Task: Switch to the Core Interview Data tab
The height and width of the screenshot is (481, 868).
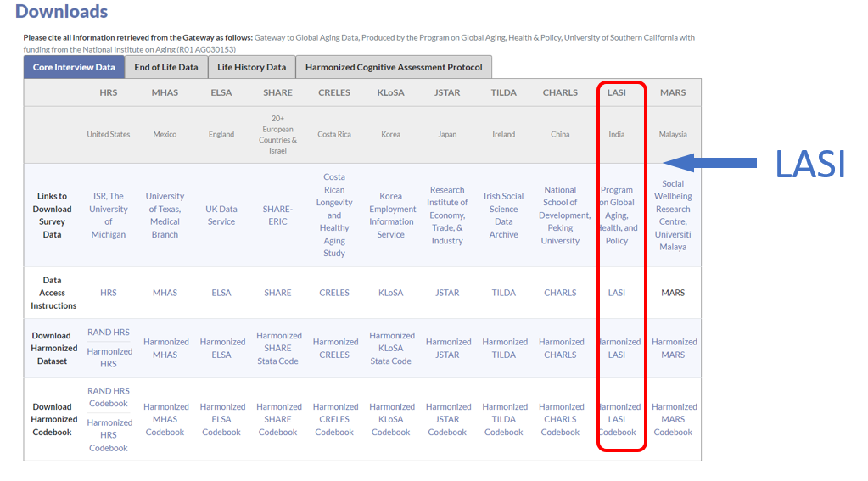Action: click(74, 68)
